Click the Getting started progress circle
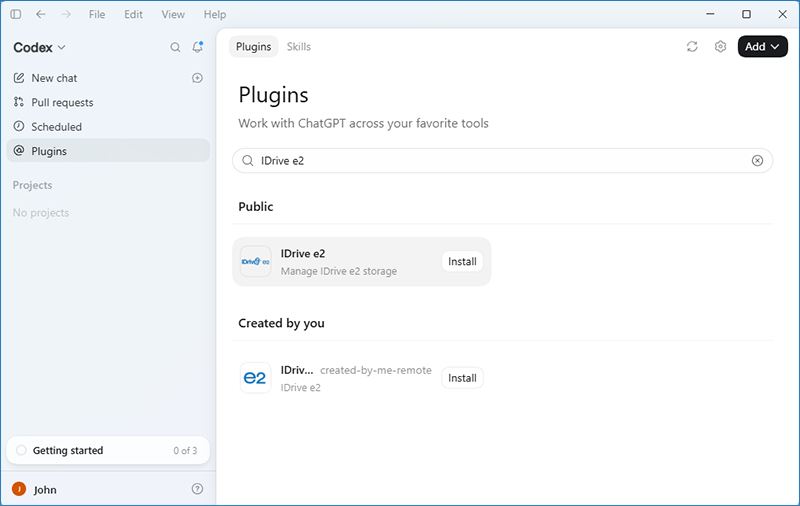Image resolution: width=800 pixels, height=506 pixels. [21, 450]
